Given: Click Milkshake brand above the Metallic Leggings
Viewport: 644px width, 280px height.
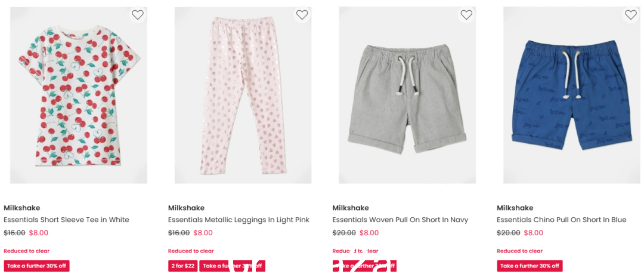Looking at the screenshot, I should [186, 208].
